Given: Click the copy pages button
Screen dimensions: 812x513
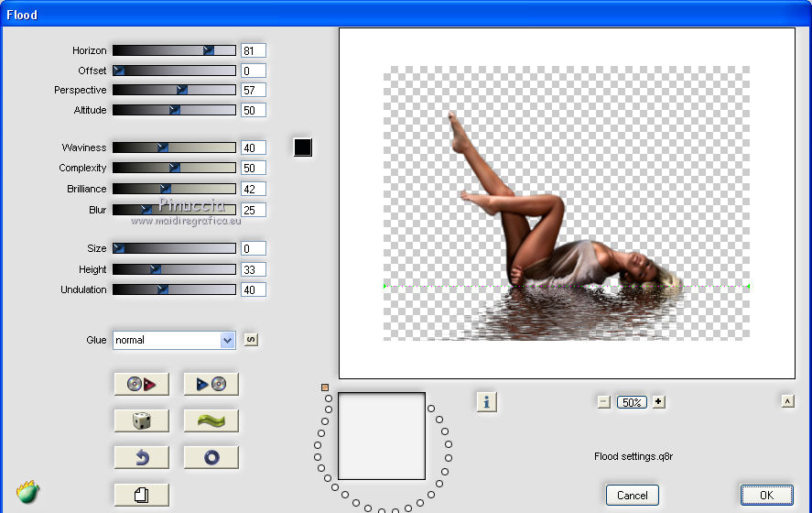Looking at the screenshot, I should 141,495.
